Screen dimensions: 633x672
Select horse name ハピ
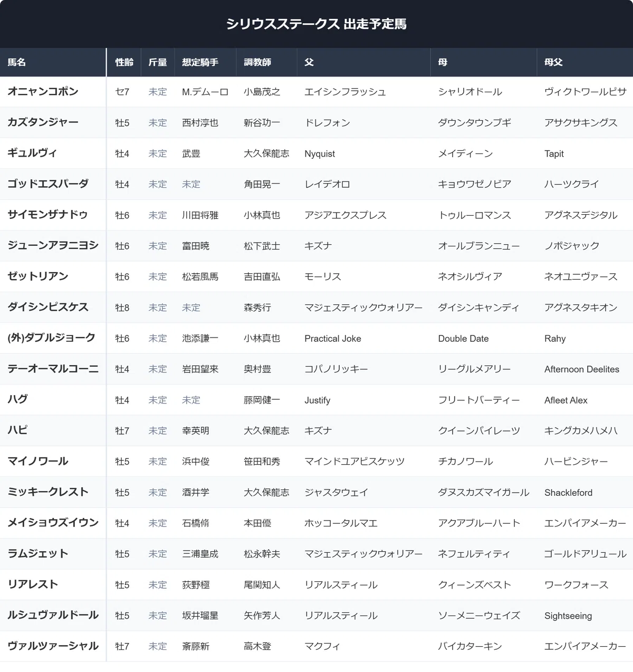(17, 430)
